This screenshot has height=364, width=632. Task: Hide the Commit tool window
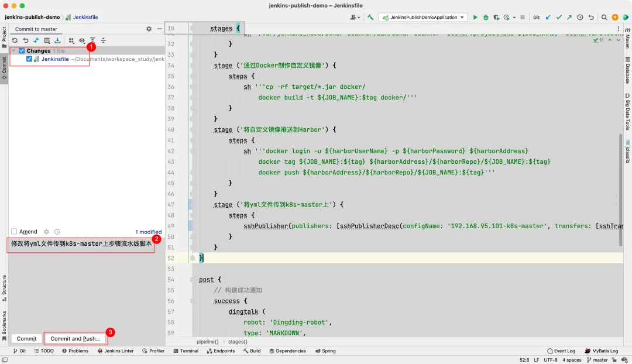tap(160, 29)
